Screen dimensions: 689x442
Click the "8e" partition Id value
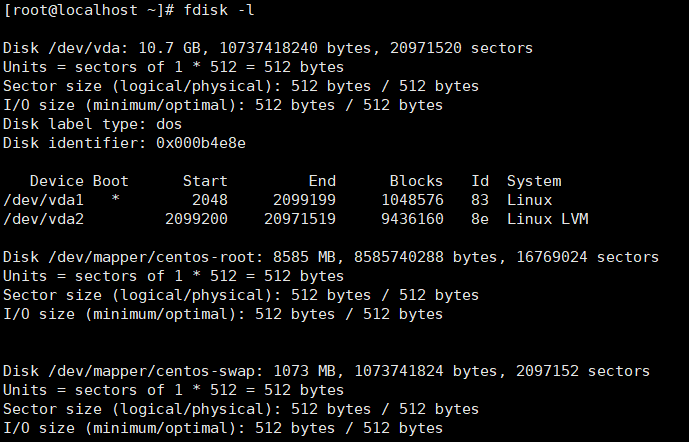point(480,219)
